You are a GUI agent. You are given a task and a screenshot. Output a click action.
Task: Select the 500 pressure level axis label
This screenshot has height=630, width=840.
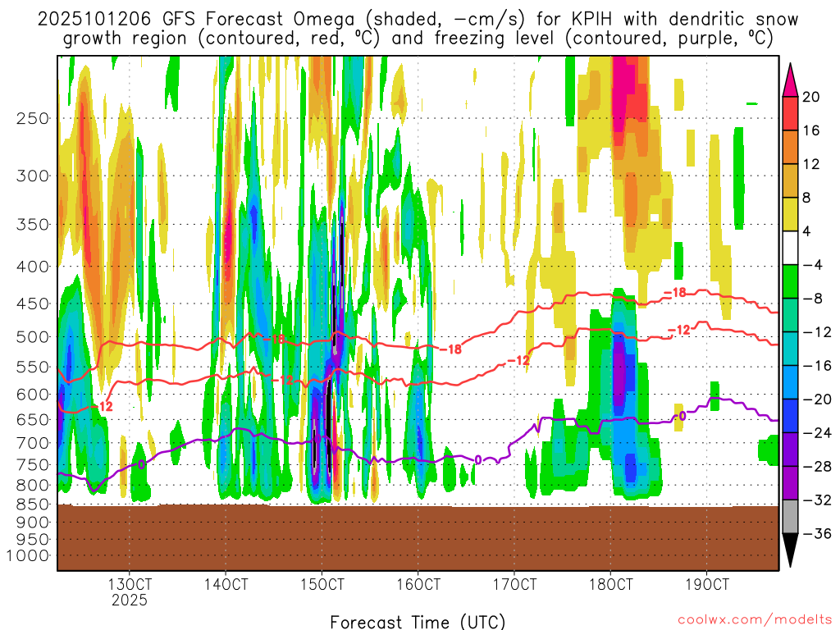33,337
